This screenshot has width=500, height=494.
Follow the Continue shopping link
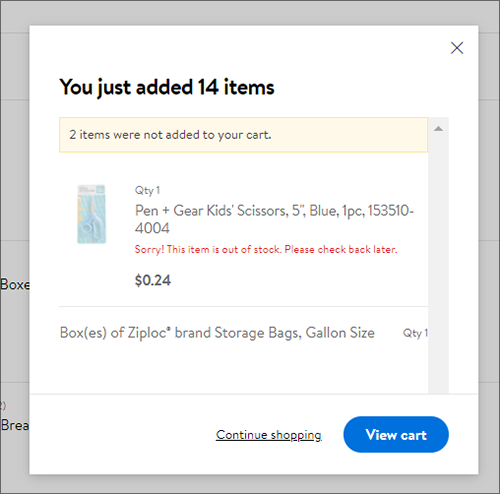coord(269,435)
